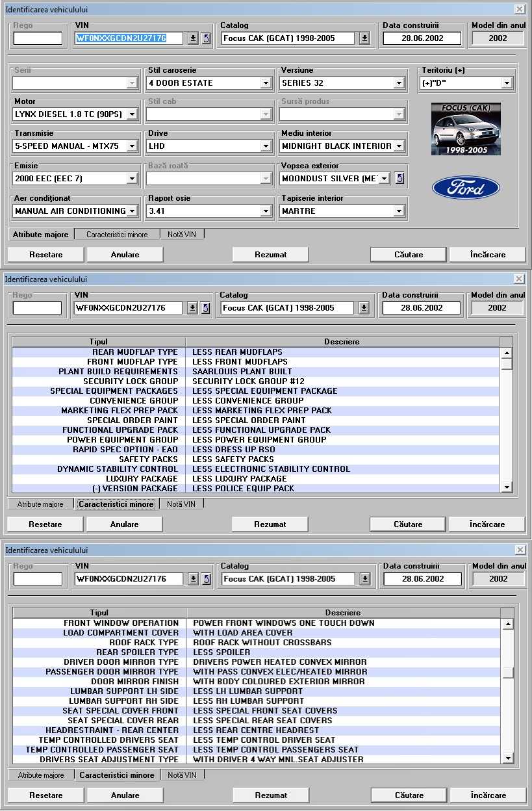The width and height of the screenshot is (532, 811).
Task: Expand the Teritoriu (+) dropdown
Action: [x=507, y=83]
